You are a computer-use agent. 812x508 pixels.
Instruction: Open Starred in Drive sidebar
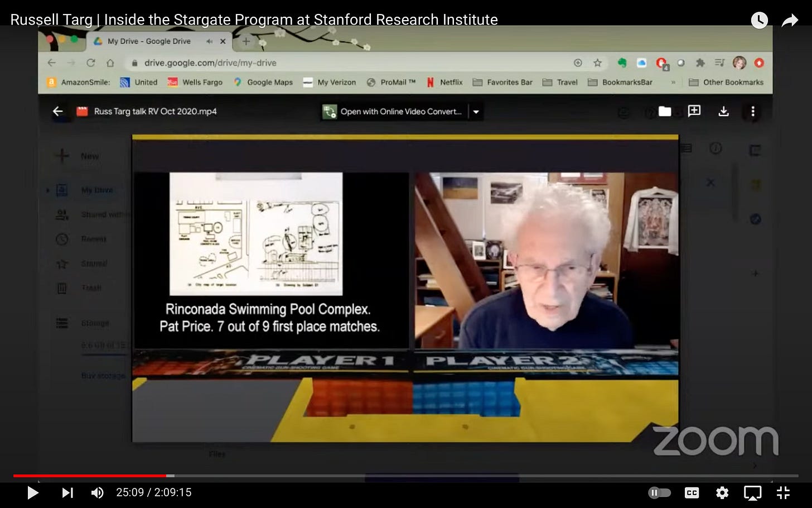tap(81, 263)
